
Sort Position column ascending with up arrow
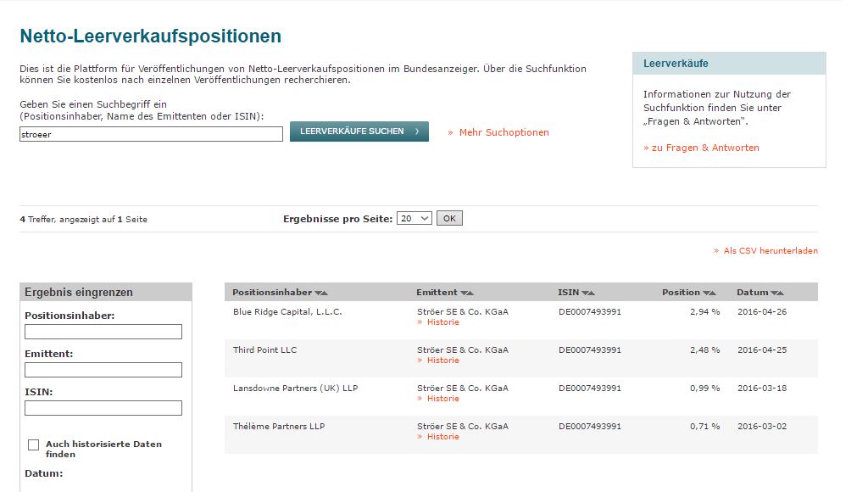click(713, 293)
